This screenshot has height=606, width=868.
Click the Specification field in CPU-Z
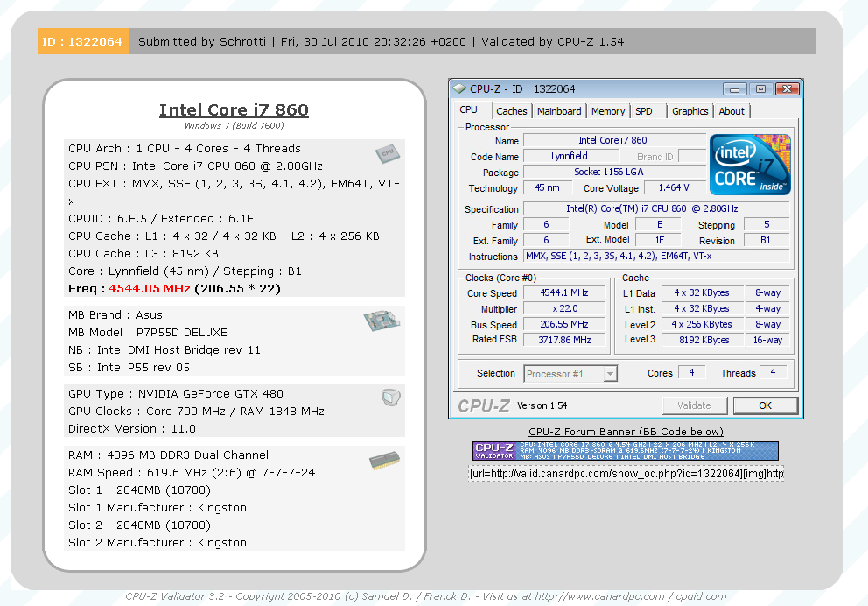[x=656, y=208]
